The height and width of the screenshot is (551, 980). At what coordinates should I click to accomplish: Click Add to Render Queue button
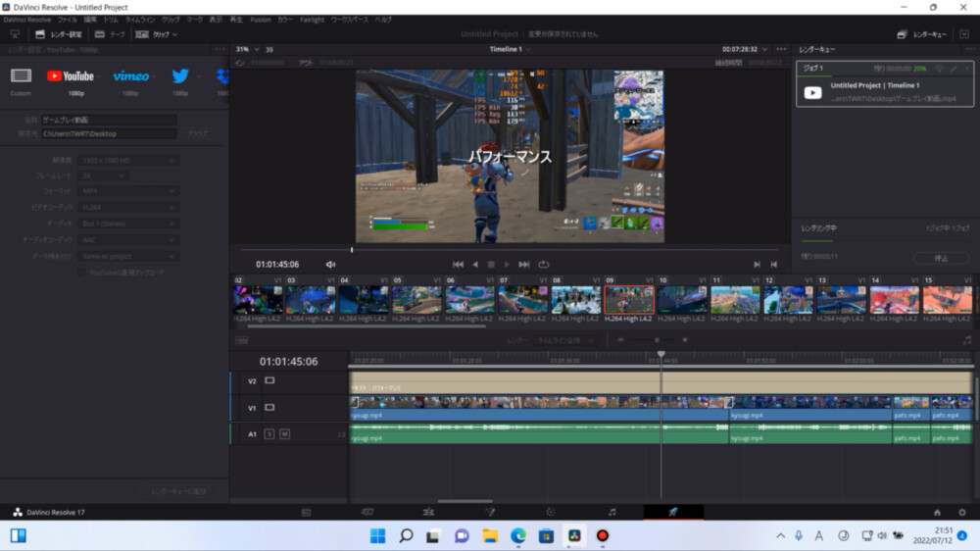pos(178,491)
